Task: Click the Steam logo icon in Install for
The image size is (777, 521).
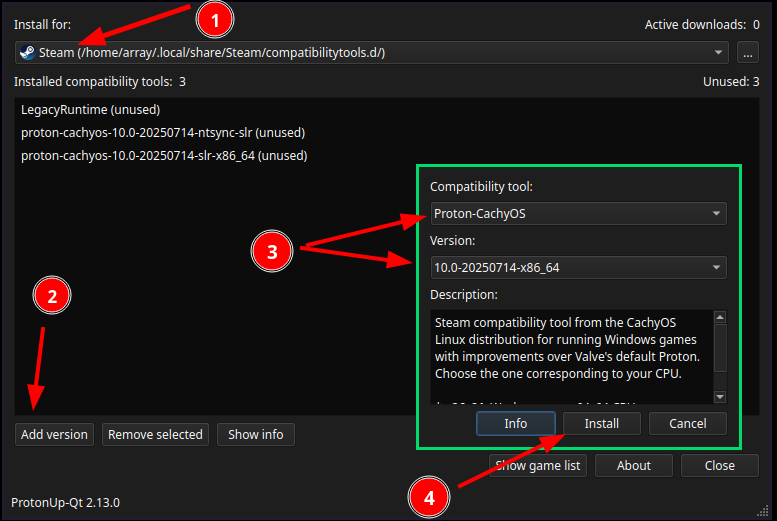Action: click(27, 53)
